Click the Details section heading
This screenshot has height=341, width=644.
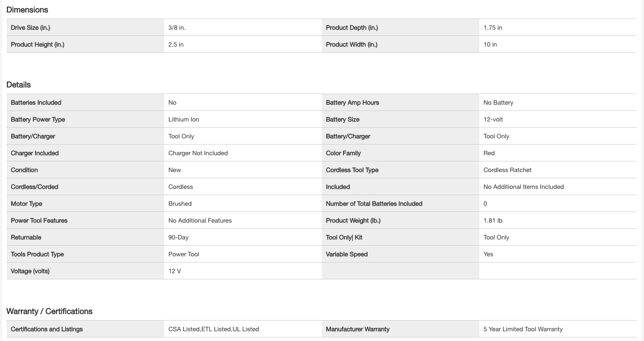(19, 85)
